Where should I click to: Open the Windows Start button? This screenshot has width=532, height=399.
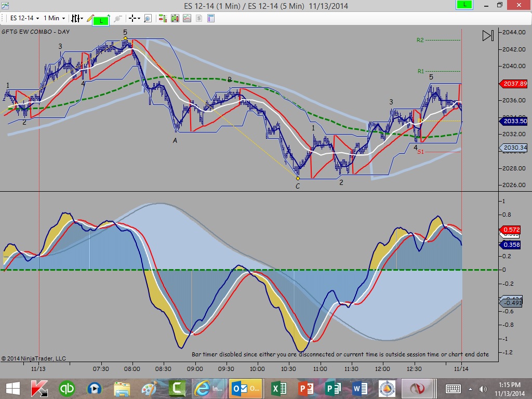13,389
